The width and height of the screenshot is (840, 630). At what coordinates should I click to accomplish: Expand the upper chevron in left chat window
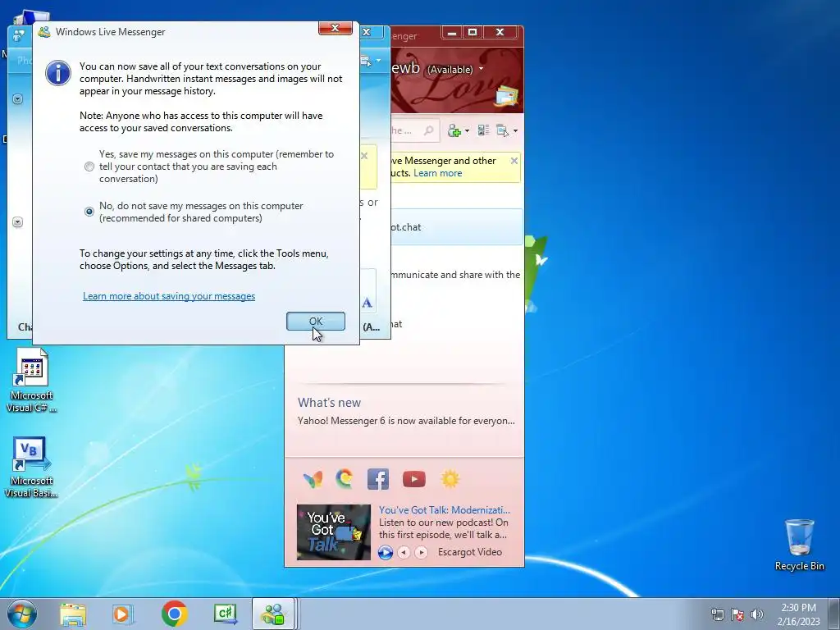[x=18, y=99]
